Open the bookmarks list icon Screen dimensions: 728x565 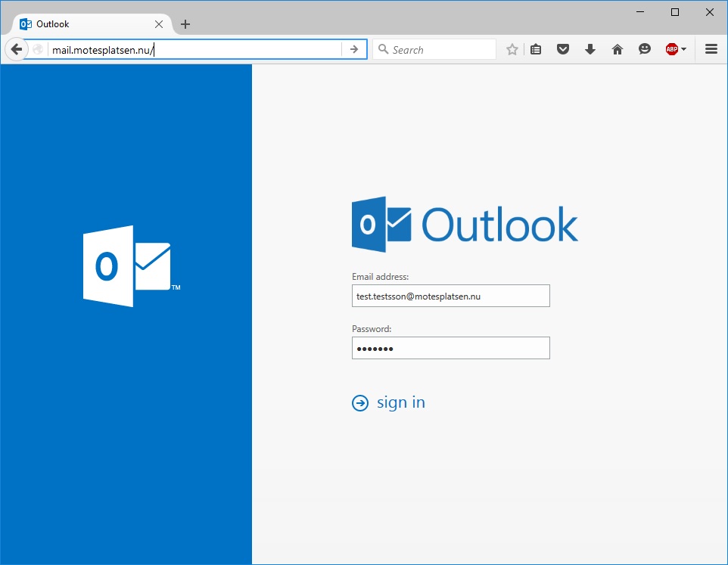[536, 49]
